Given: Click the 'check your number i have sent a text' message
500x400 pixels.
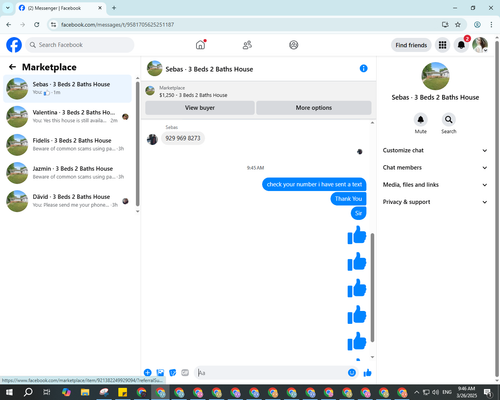Looking at the screenshot, I should 314,184.
